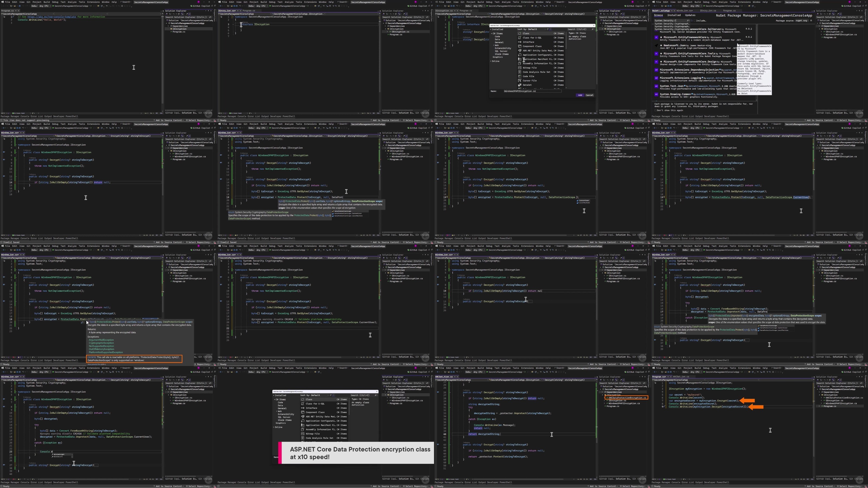Open PlatformNotSupportedException link in Protect tooltip
The image size is (868, 488).
pos(106,353)
